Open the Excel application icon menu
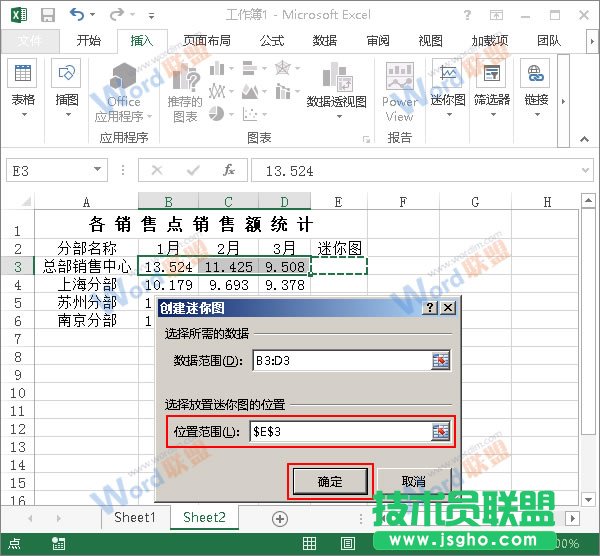Viewport: 600px width, 556px height. click(x=19, y=15)
